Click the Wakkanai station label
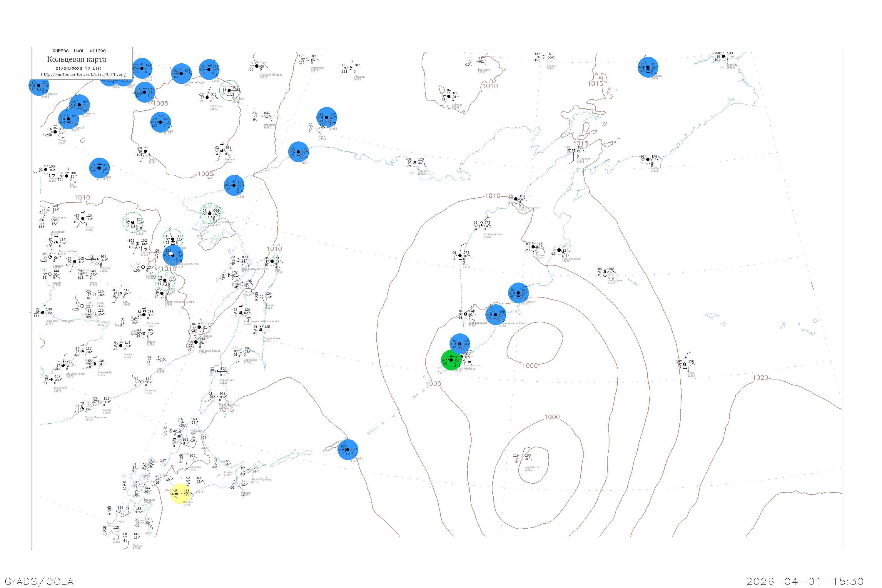Screen dimensions: 882x588 196,431
